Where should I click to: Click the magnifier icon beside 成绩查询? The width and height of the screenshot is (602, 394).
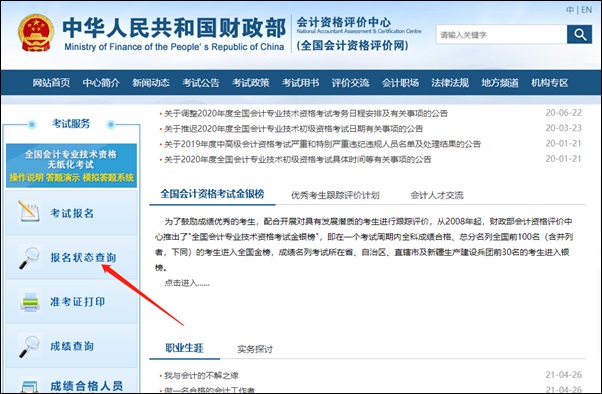coord(29,346)
